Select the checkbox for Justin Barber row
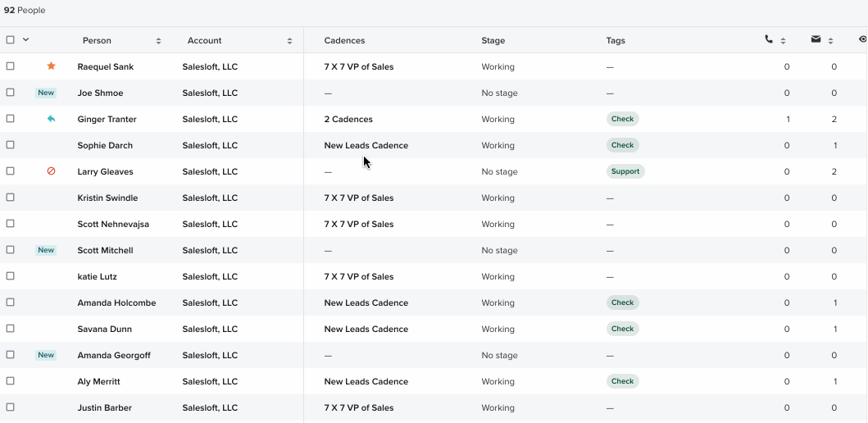The height and width of the screenshot is (423, 868). pyautogui.click(x=11, y=407)
